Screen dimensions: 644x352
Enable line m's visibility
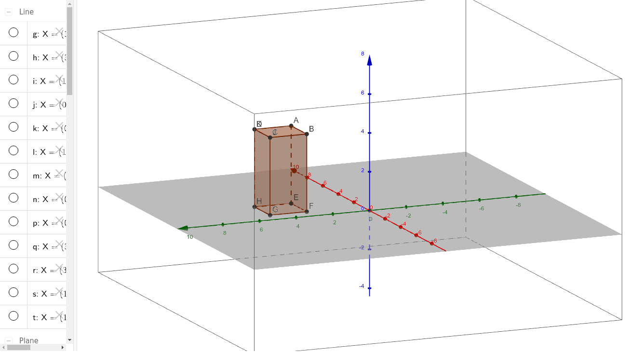(13, 174)
